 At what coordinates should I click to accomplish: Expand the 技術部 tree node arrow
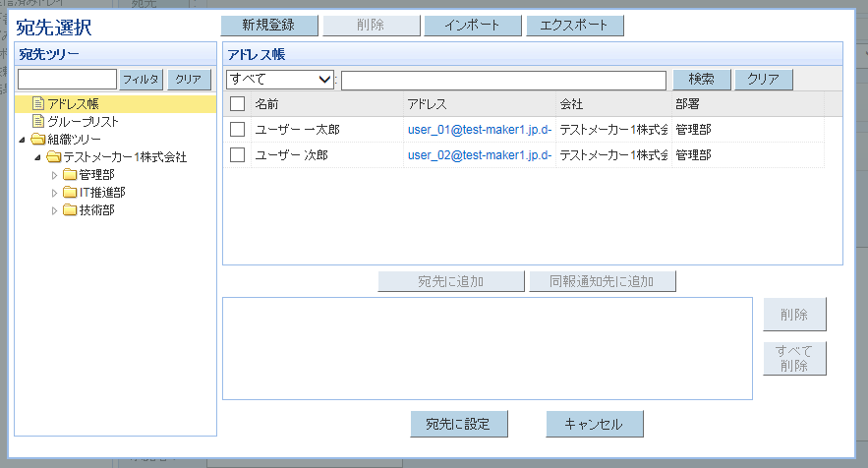(x=55, y=210)
